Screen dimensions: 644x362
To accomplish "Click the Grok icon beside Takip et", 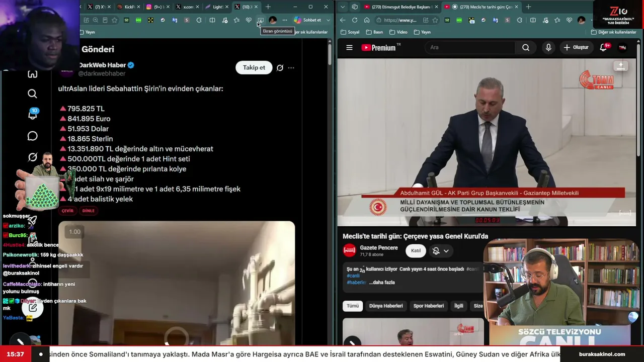I will [x=280, y=68].
